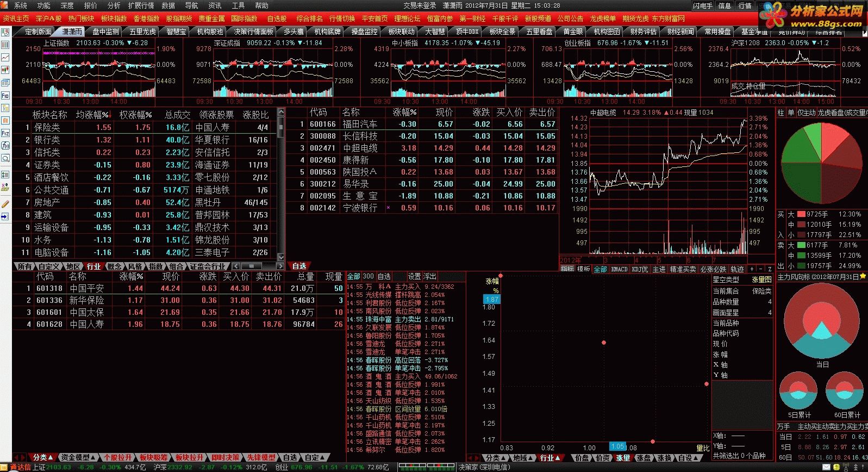Screen dimensions: 868x472
Task: Click the Z button above the chart
Action: click(770, 269)
